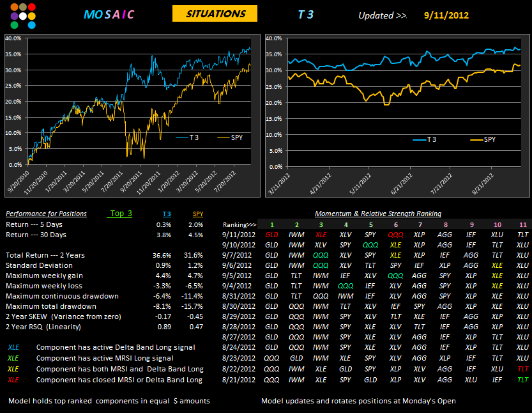Select the orange dot in the Mosaic logo
Viewport: 532px width, 413px height.
[x=14, y=7]
